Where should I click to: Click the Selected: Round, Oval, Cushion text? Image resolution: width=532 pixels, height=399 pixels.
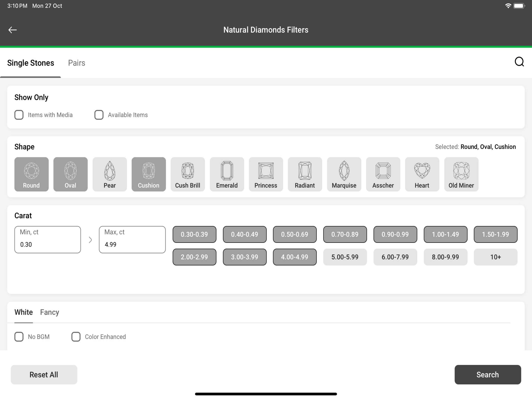[x=476, y=147]
